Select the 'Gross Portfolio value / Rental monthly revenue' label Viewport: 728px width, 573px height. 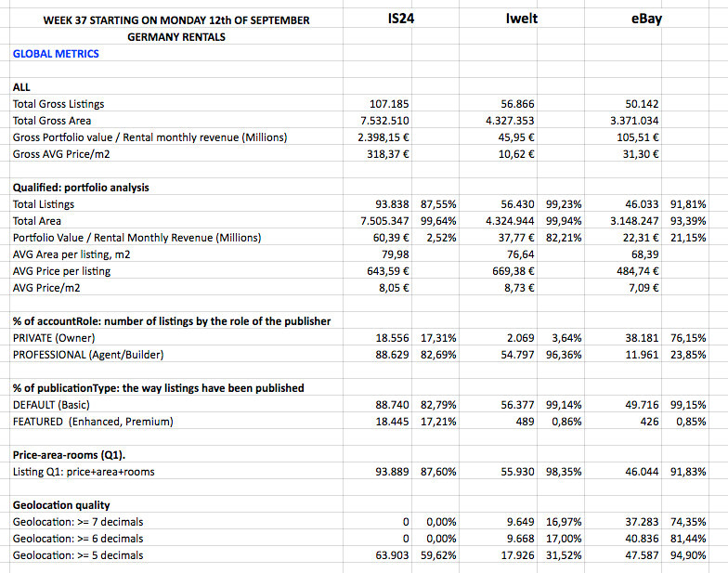click(150, 137)
